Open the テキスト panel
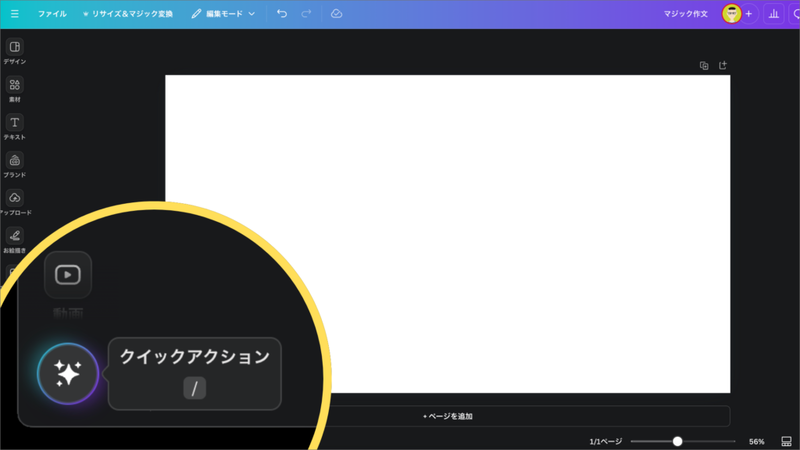Image resolution: width=800 pixels, height=450 pixels. pos(15,127)
